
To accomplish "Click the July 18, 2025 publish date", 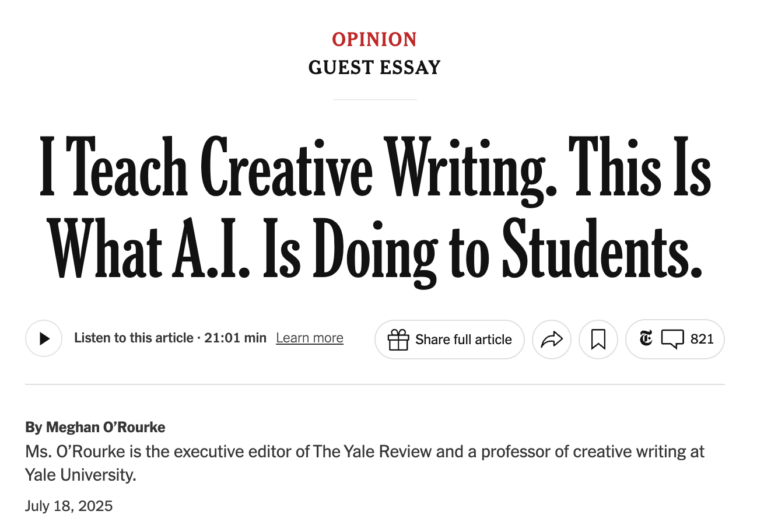I will click(x=69, y=506).
